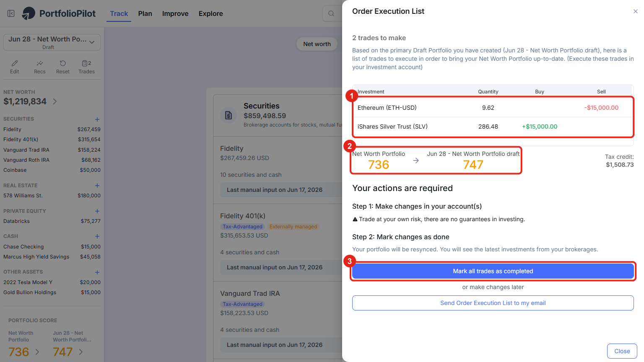Viewport: 644px width, 362px height.
Task: Select the Net worth pill button
Action: [317, 44]
